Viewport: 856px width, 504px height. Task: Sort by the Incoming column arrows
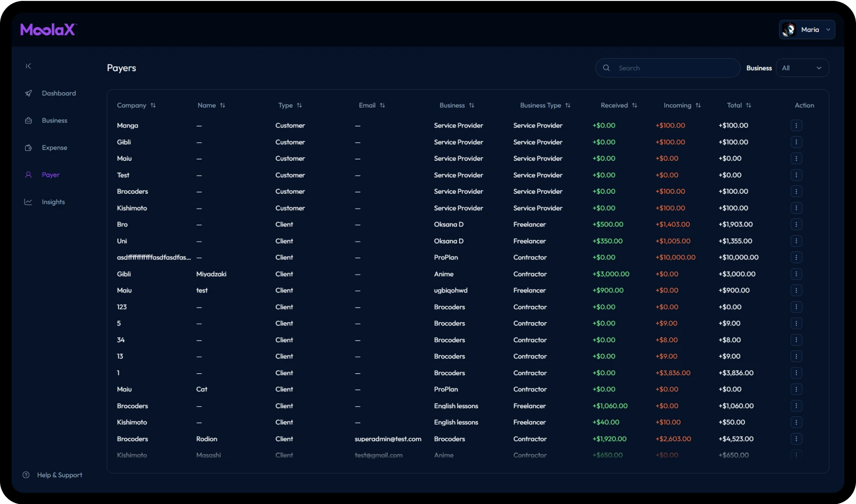(698, 106)
